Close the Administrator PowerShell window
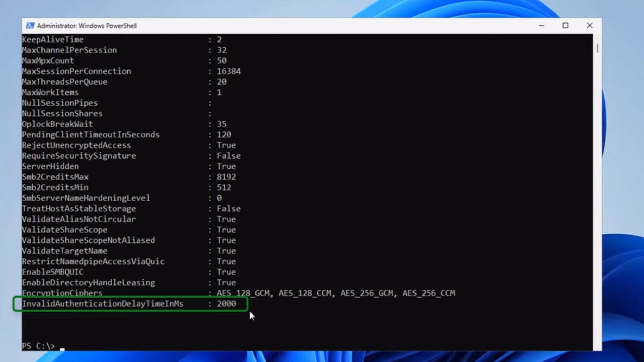The width and height of the screenshot is (644, 362). pos(589,25)
